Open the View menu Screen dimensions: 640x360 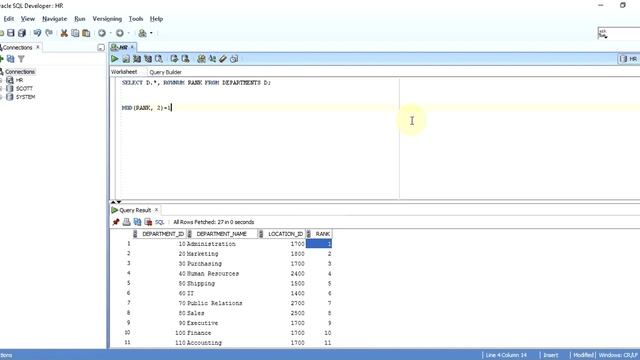28,19
